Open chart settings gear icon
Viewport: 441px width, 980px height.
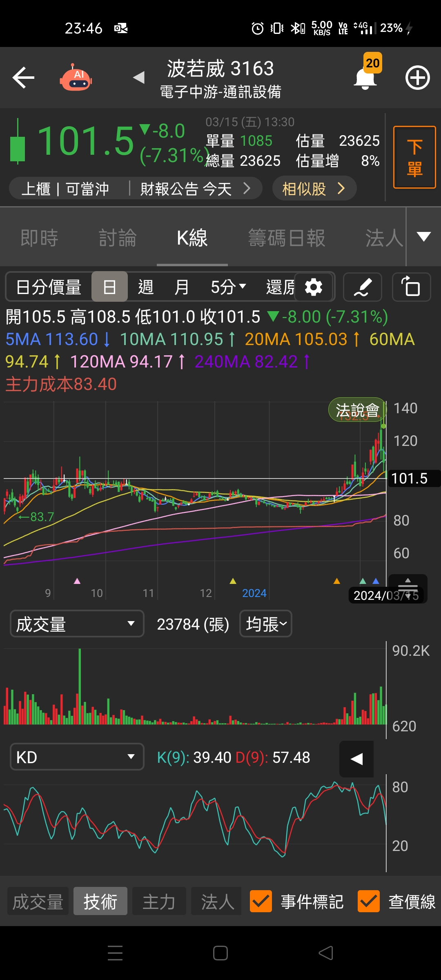click(x=314, y=287)
